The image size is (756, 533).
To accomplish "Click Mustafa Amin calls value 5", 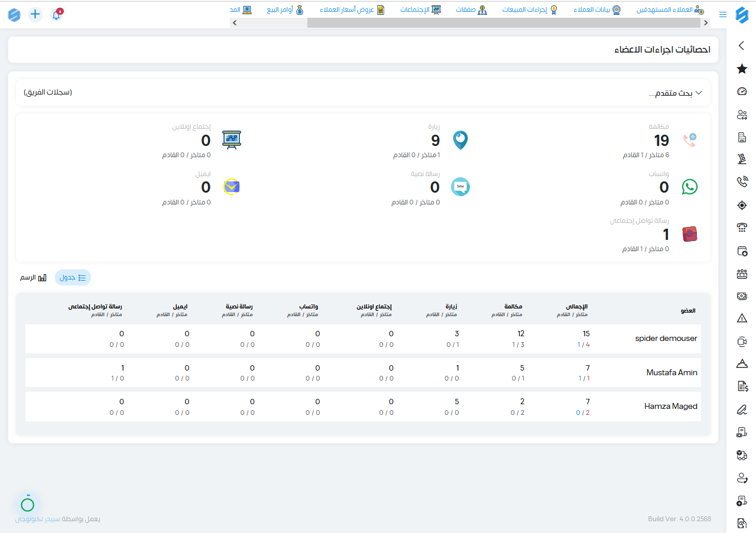I will point(522,368).
